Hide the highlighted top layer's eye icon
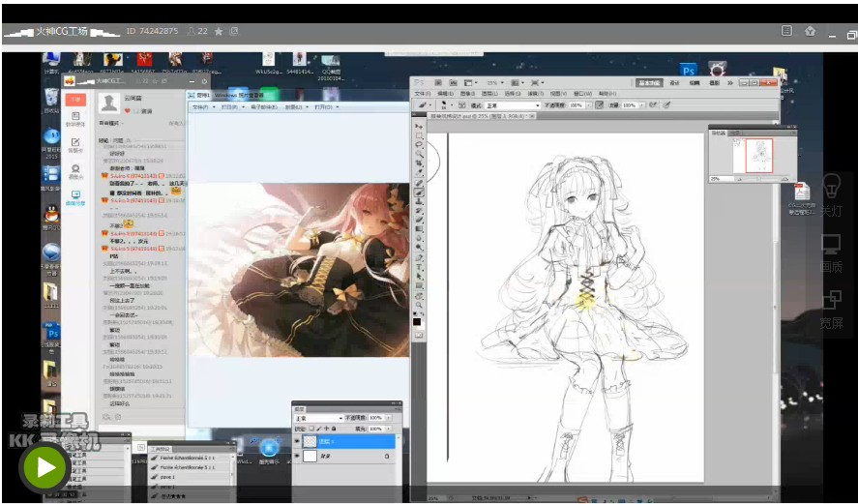 click(297, 440)
